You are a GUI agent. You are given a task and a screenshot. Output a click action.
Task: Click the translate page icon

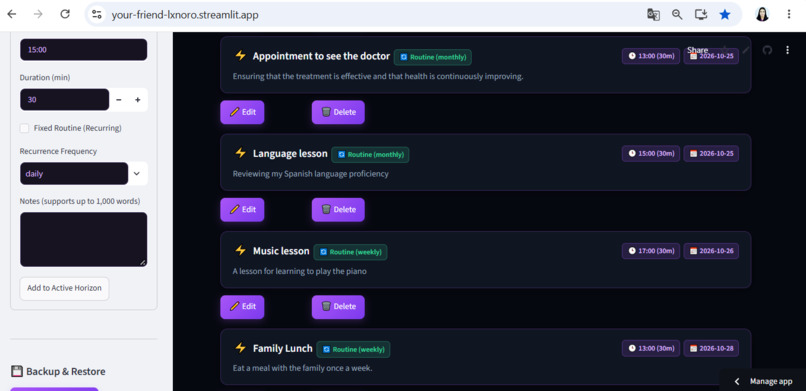point(653,14)
